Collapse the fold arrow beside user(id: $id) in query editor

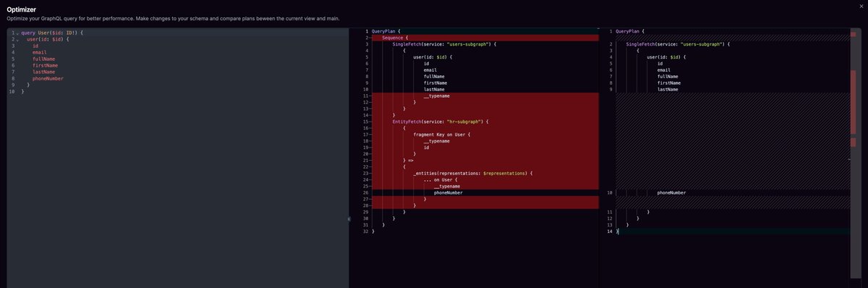(x=17, y=40)
